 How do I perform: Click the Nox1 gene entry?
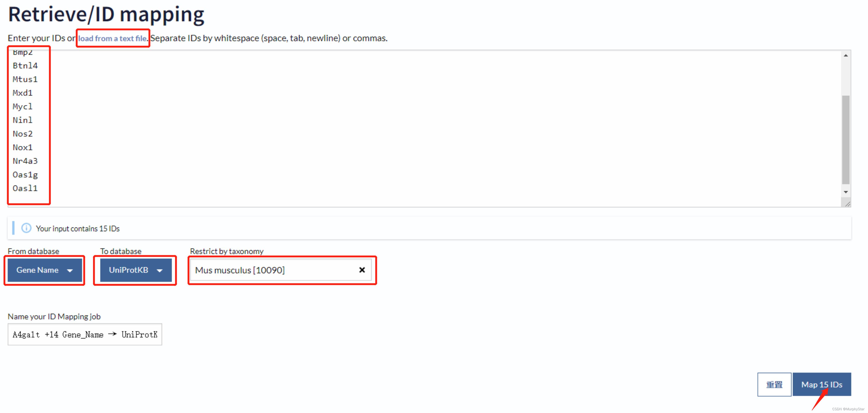pos(22,147)
